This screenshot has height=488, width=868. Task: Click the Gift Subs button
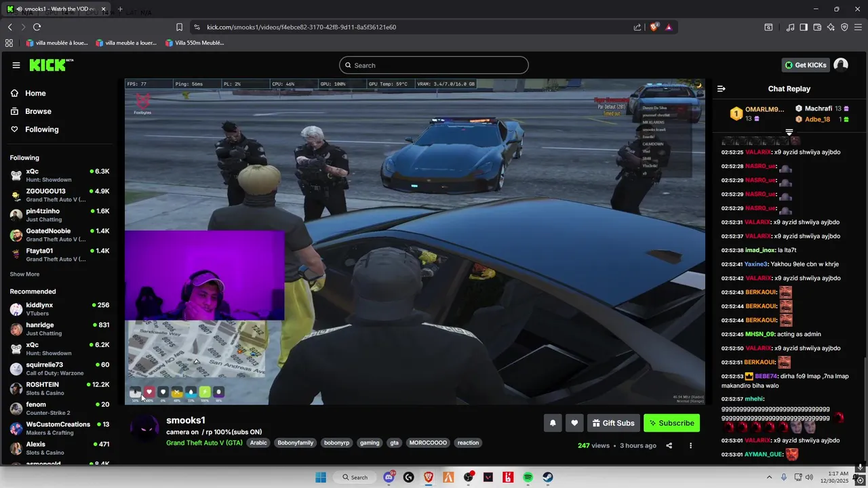coord(614,423)
